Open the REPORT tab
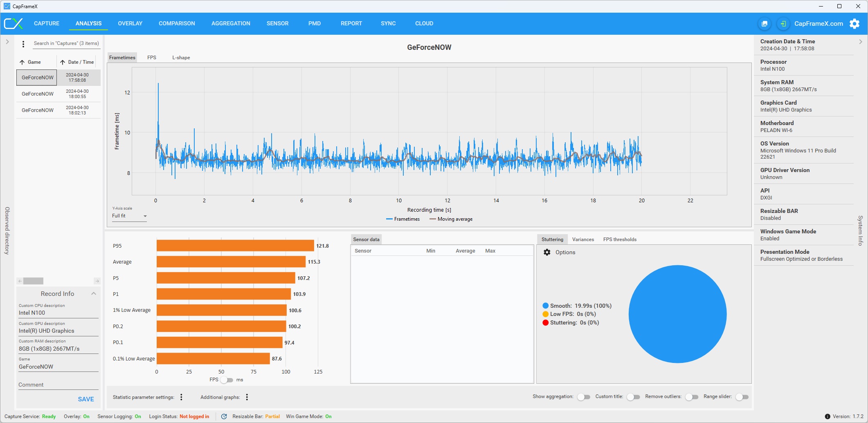The height and width of the screenshot is (423, 868). (x=351, y=24)
